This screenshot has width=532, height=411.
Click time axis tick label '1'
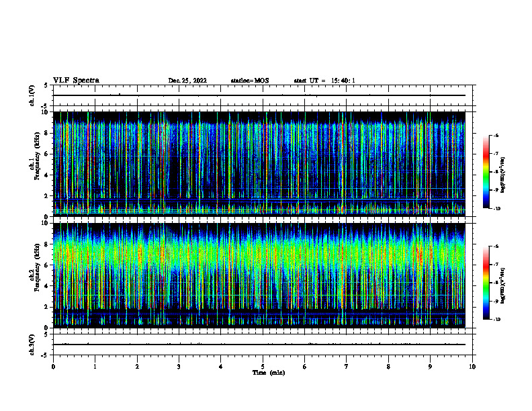coord(95,367)
